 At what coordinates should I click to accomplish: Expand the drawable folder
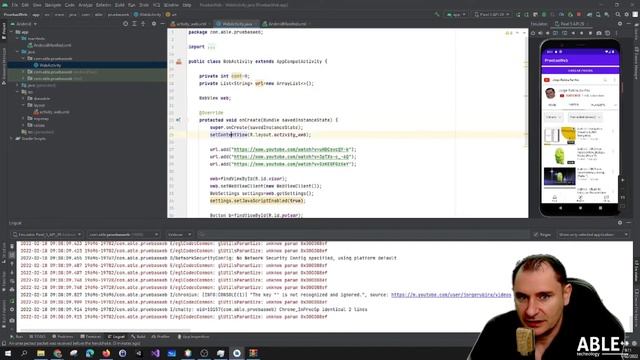click(x=24, y=98)
